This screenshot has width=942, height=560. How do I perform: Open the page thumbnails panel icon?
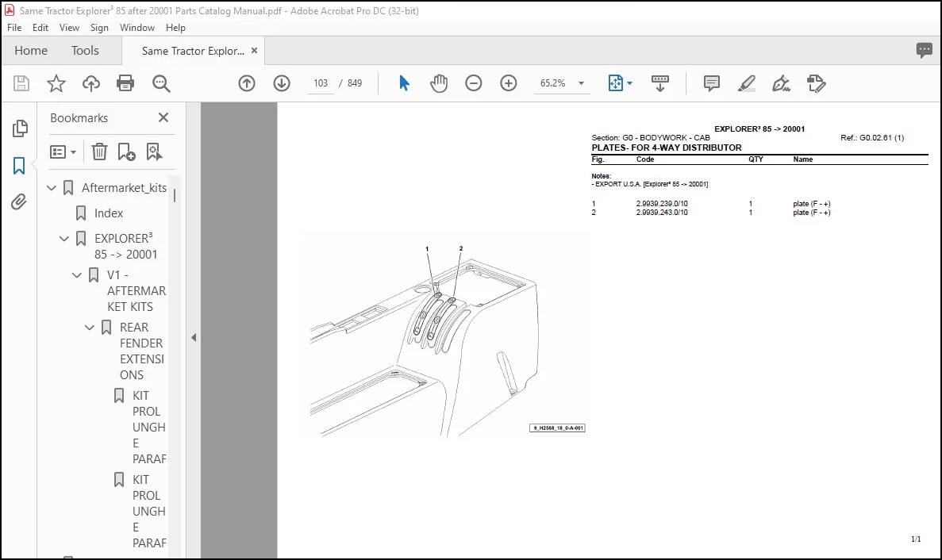click(19, 128)
